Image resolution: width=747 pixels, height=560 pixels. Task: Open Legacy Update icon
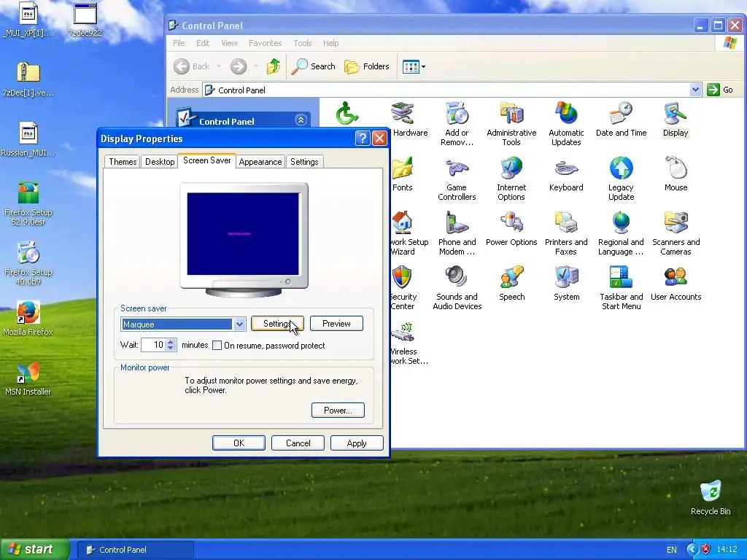[x=621, y=179]
